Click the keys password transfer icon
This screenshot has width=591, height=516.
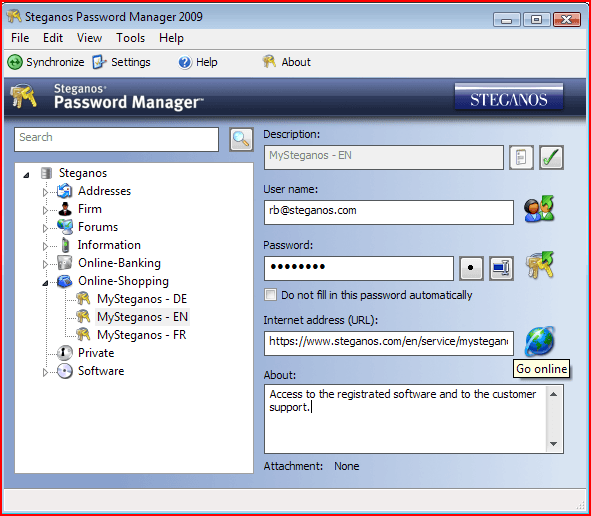coord(539,265)
